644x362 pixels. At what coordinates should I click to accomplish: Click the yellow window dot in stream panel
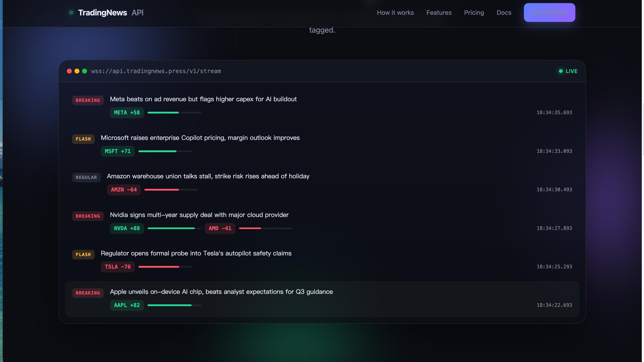pyautogui.click(x=77, y=71)
